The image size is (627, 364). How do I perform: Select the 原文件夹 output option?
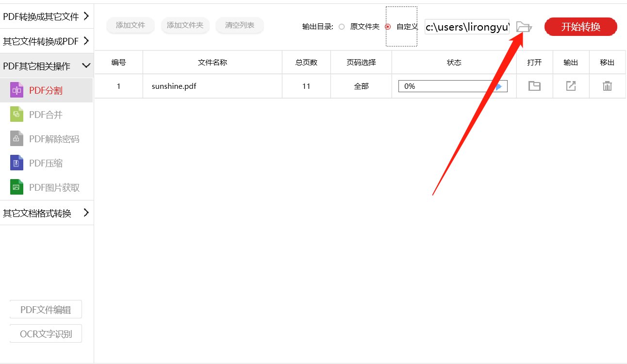(x=342, y=27)
